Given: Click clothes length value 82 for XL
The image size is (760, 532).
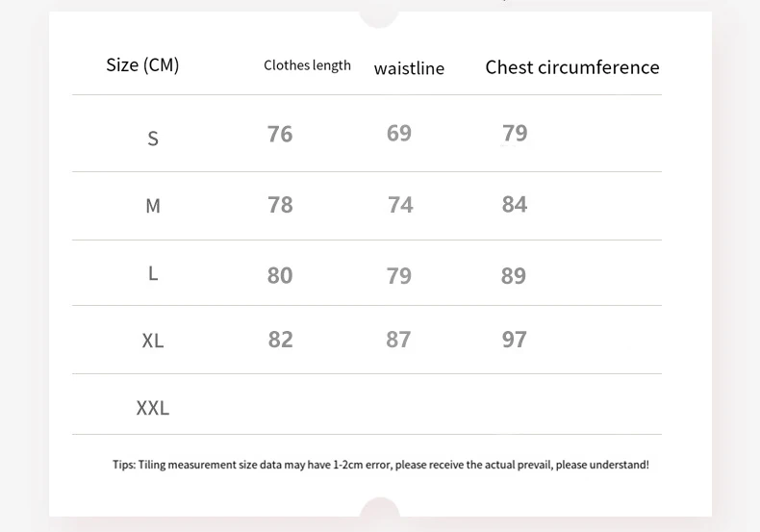Looking at the screenshot, I should point(280,340).
